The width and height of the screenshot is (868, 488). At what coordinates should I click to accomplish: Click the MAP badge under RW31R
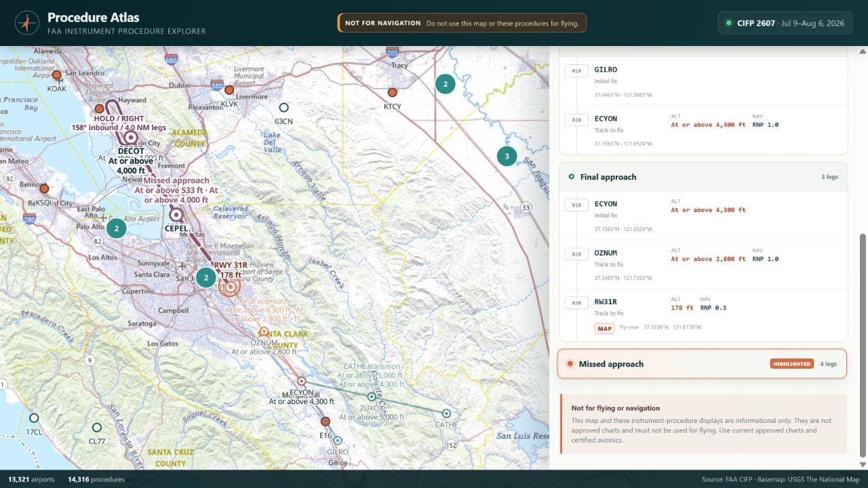tap(604, 329)
